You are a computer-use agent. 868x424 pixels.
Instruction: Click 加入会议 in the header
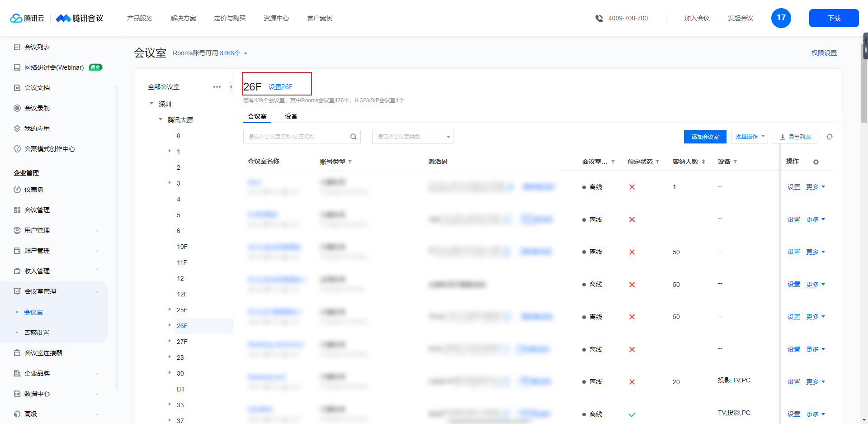point(697,18)
